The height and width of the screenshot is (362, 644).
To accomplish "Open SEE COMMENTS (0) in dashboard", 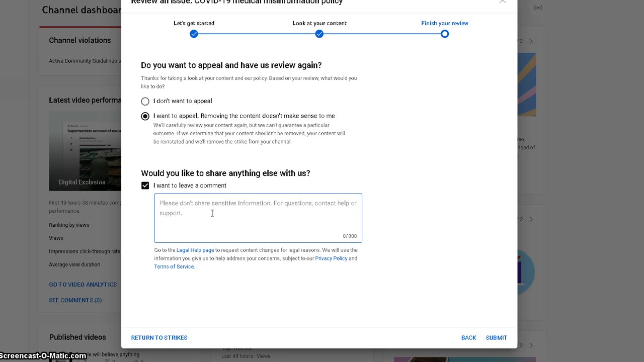I will [x=75, y=300].
